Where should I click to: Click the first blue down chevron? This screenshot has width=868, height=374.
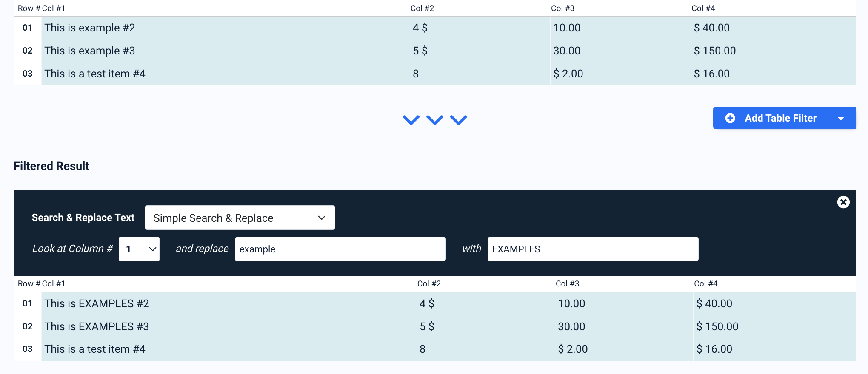pyautogui.click(x=411, y=120)
